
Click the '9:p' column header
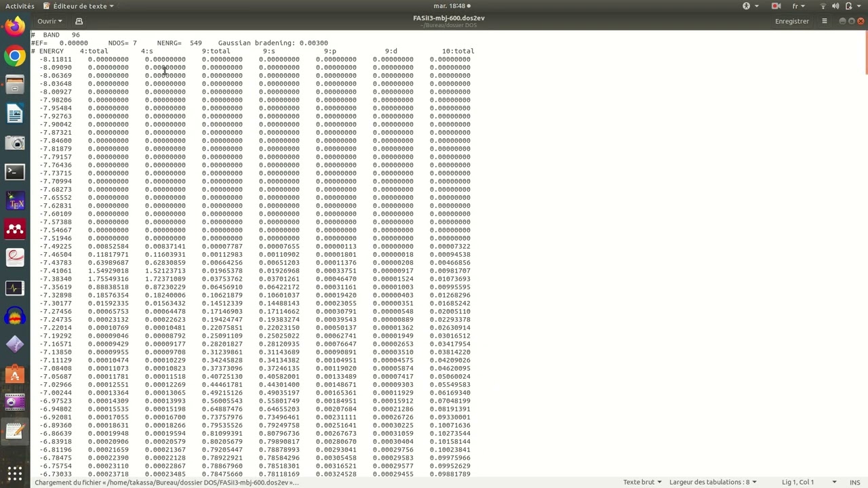pyautogui.click(x=330, y=51)
